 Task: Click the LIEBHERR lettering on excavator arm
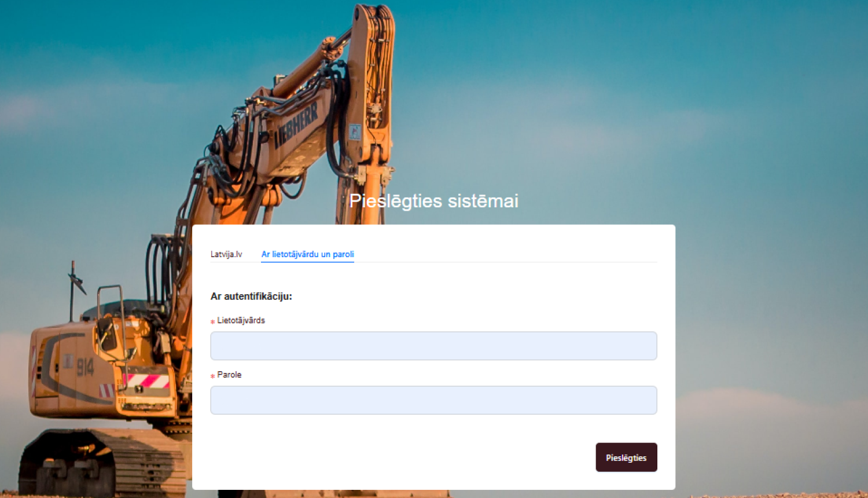point(296,124)
